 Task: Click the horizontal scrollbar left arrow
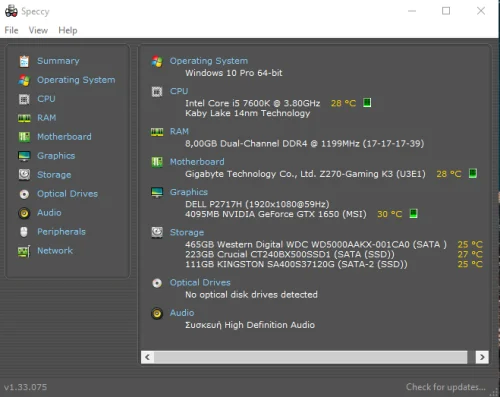(x=147, y=357)
